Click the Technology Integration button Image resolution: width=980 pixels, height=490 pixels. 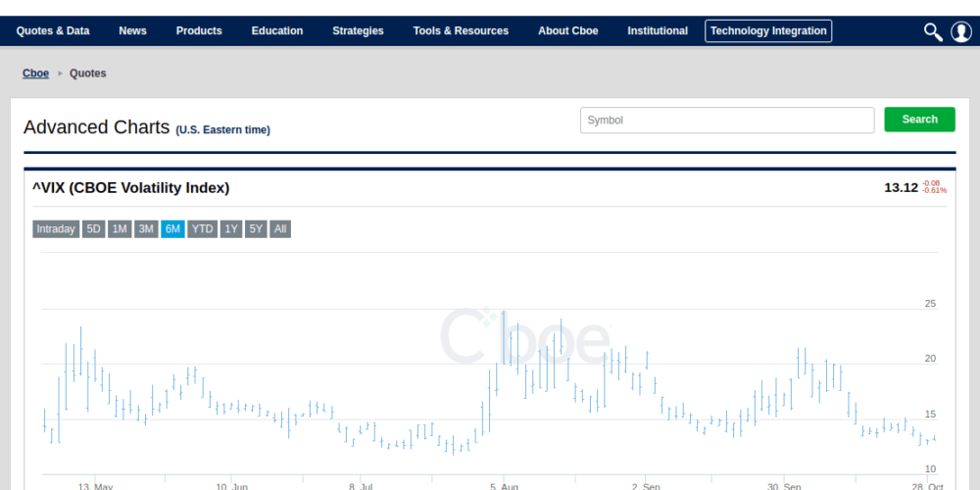point(768,31)
